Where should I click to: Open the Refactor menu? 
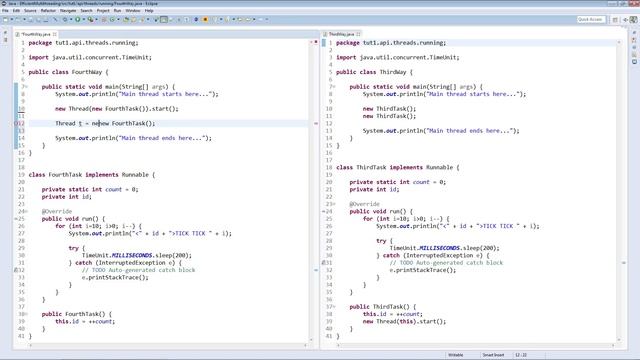(x=48, y=11)
